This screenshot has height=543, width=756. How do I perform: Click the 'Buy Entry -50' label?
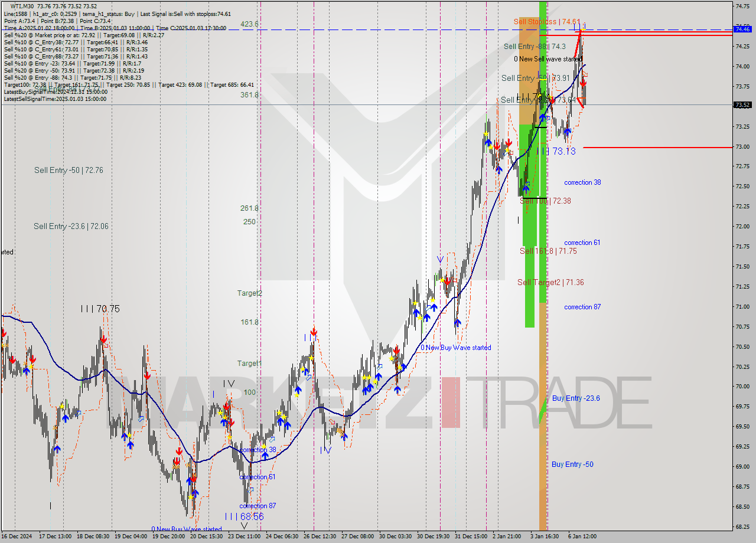[572, 464]
